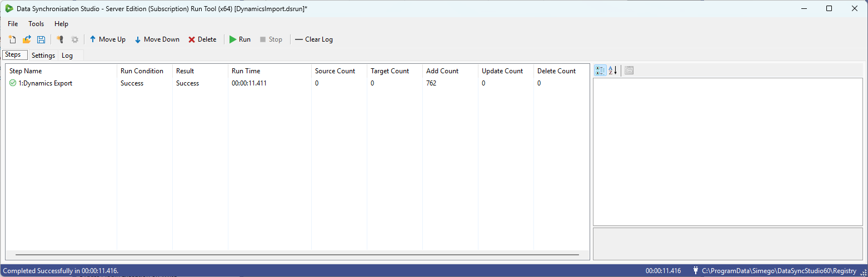Screen dimensions: 868x277
Task: Run the project with the Run button
Action: [x=240, y=39]
